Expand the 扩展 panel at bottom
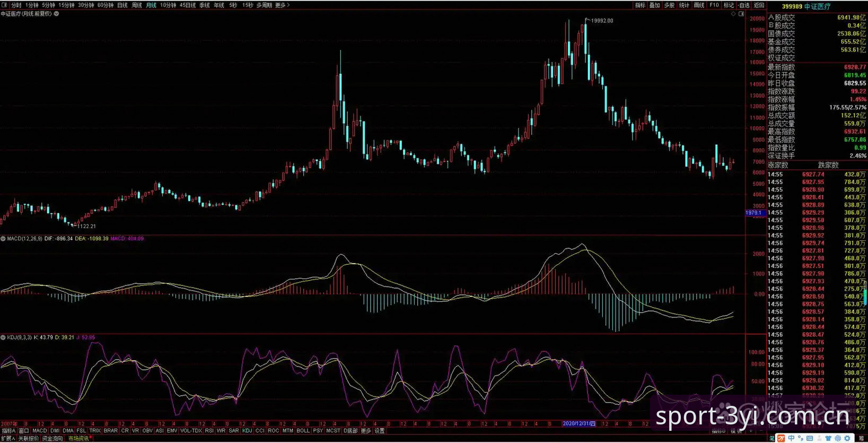Viewport: 868px width, 443px height. click(8, 438)
